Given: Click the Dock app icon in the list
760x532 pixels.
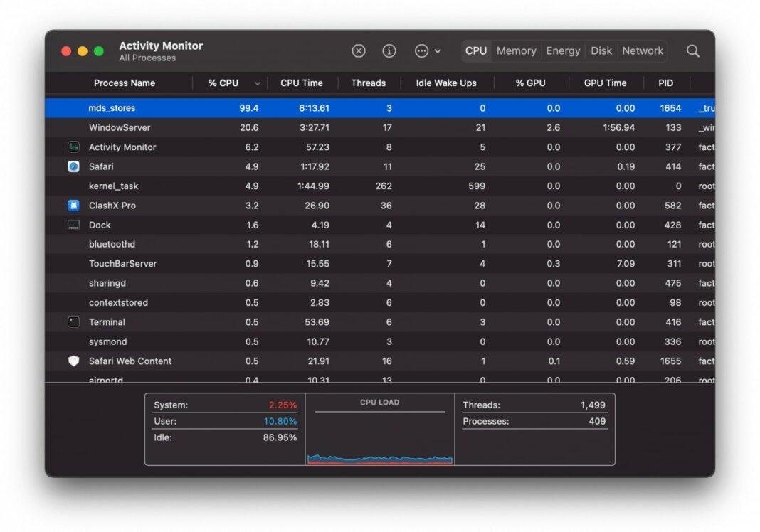Looking at the screenshot, I should click(73, 225).
